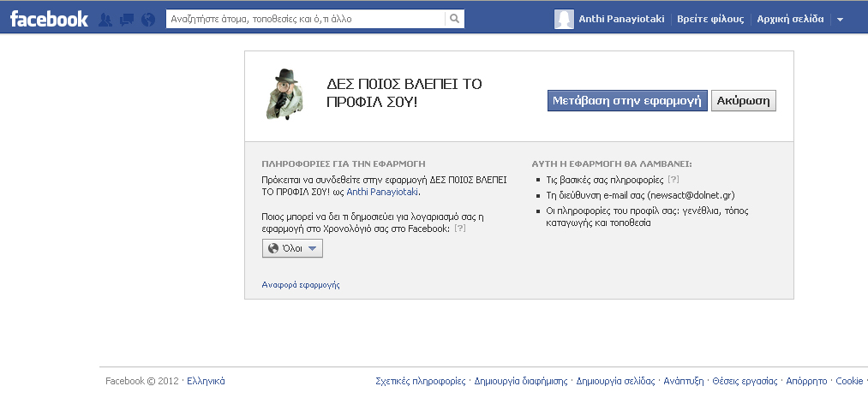The height and width of the screenshot is (404, 868).
Task: Open the friend requests icon
Action: (x=106, y=19)
